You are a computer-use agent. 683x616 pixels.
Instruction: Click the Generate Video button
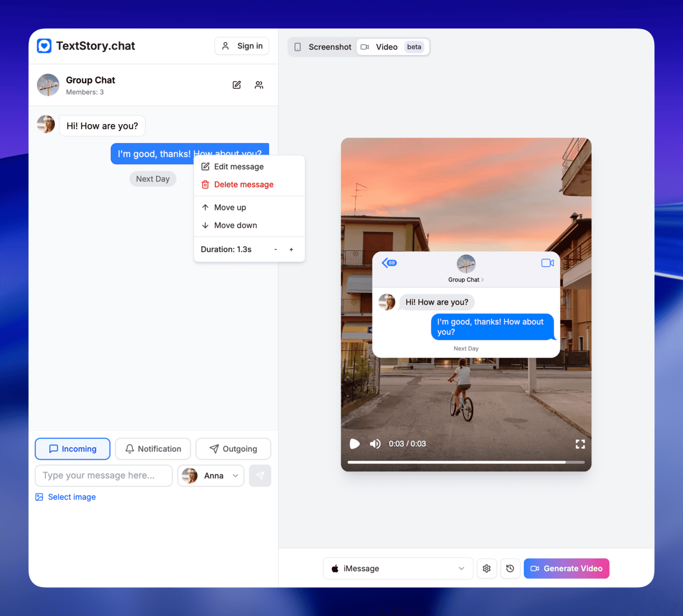tap(566, 568)
